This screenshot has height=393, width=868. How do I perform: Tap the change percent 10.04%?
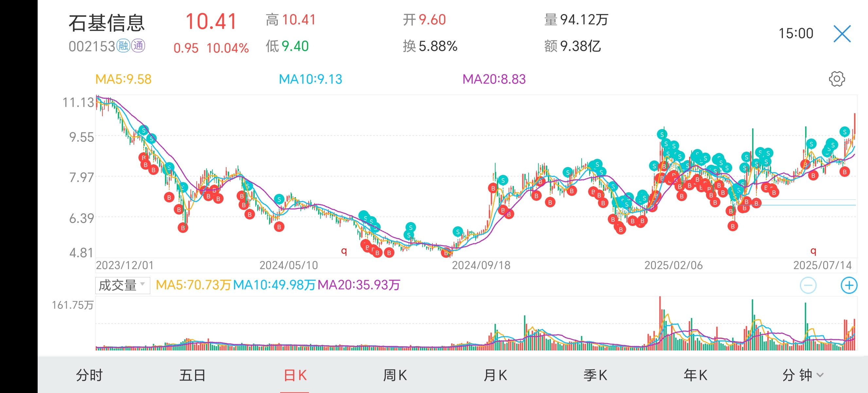(x=227, y=48)
